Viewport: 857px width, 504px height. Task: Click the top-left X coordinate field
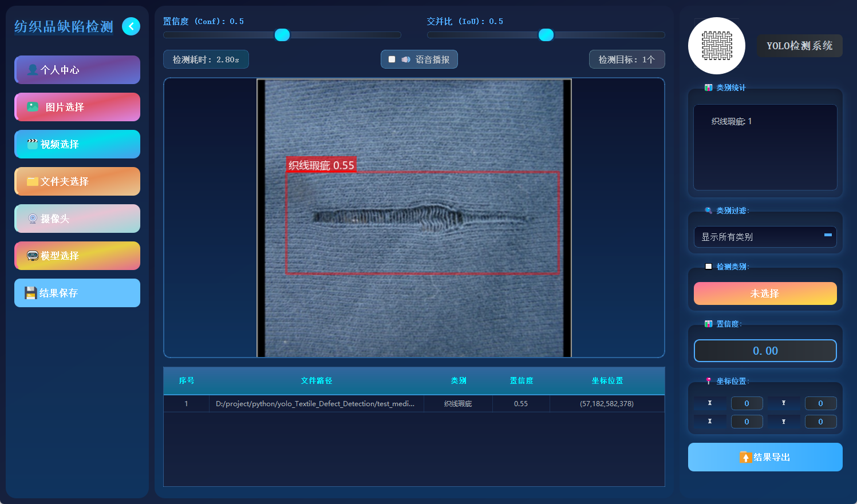pyautogui.click(x=747, y=403)
